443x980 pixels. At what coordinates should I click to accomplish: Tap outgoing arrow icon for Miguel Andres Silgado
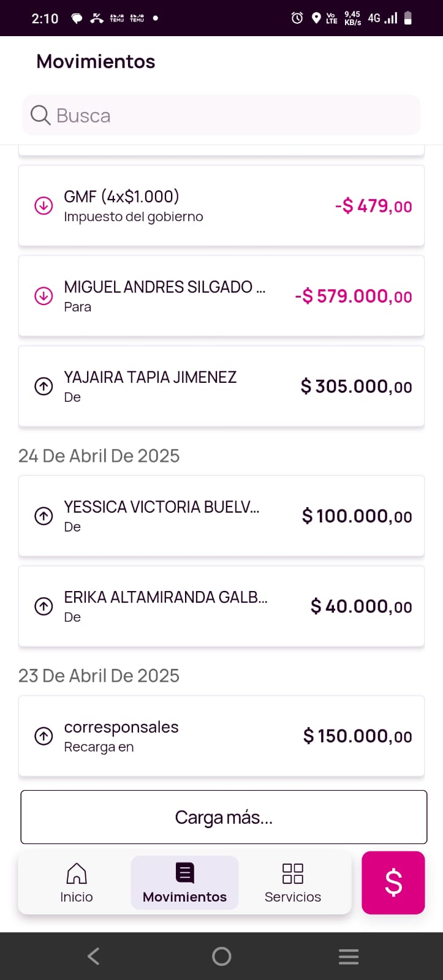pyautogui.click(x=44, y=296)
